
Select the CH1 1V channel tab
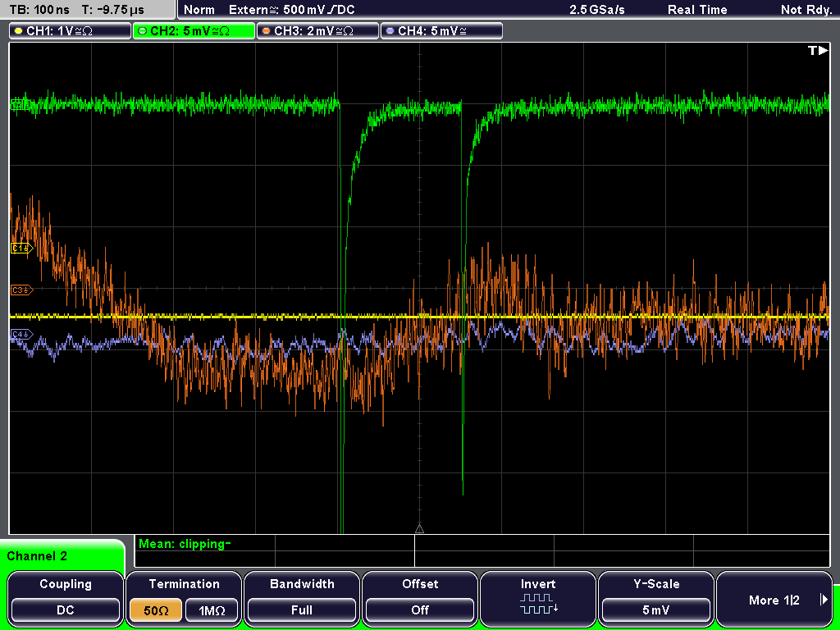(x=71, y=31)
